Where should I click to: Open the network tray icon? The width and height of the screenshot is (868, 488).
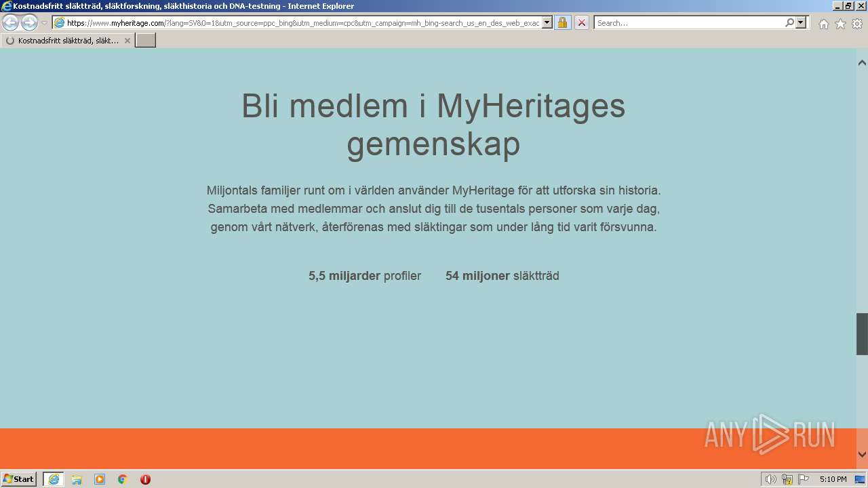(787, 479)
